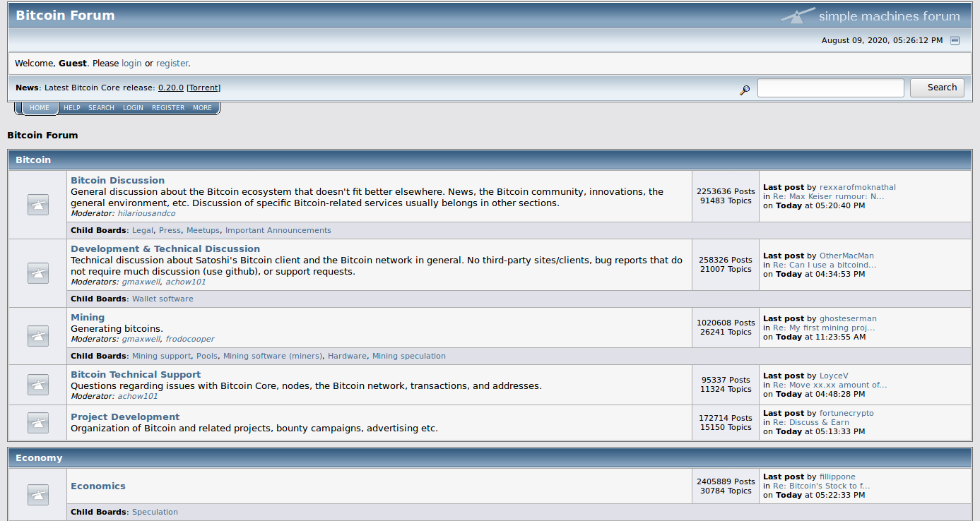Viewport: 980px width, 521px height.
Task: Click the '2253636 Posts' count text
Action: (726, 192)
